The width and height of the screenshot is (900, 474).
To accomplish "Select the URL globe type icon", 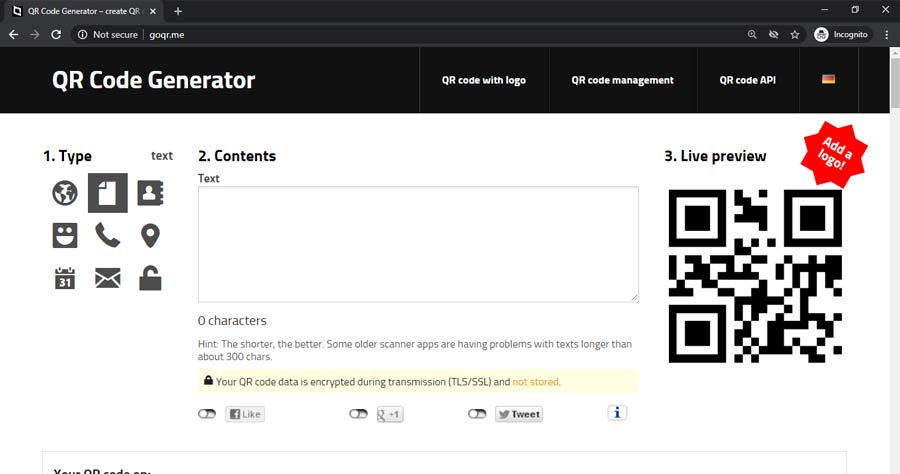I will pyautogui.click(x=65, y=193).
